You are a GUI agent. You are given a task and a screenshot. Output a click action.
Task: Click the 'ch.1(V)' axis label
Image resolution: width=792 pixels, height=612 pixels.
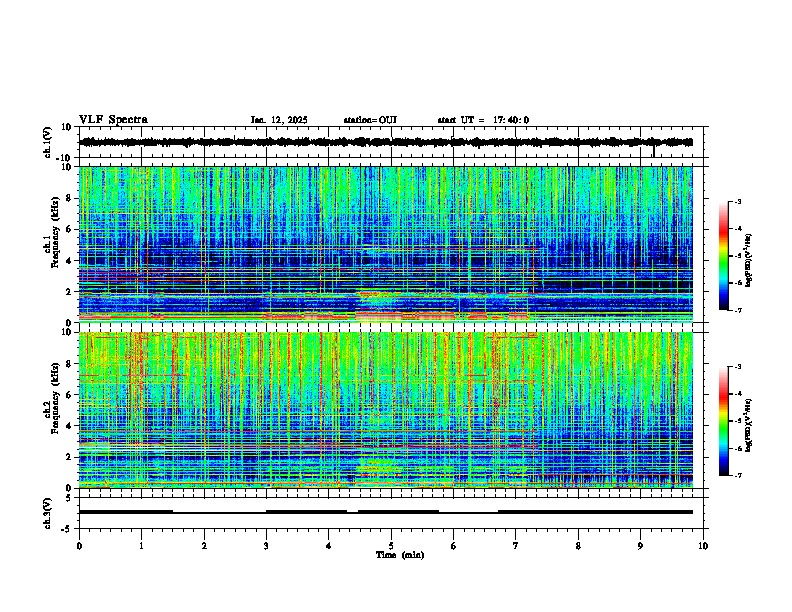48,142
